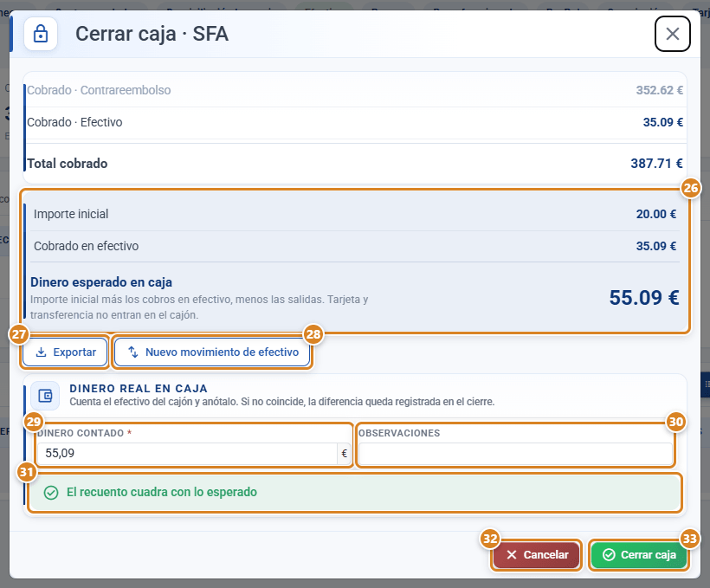Click the green check icon in recuento message
The height and width of the screenshot is (588, 710).
pos(51,493)
